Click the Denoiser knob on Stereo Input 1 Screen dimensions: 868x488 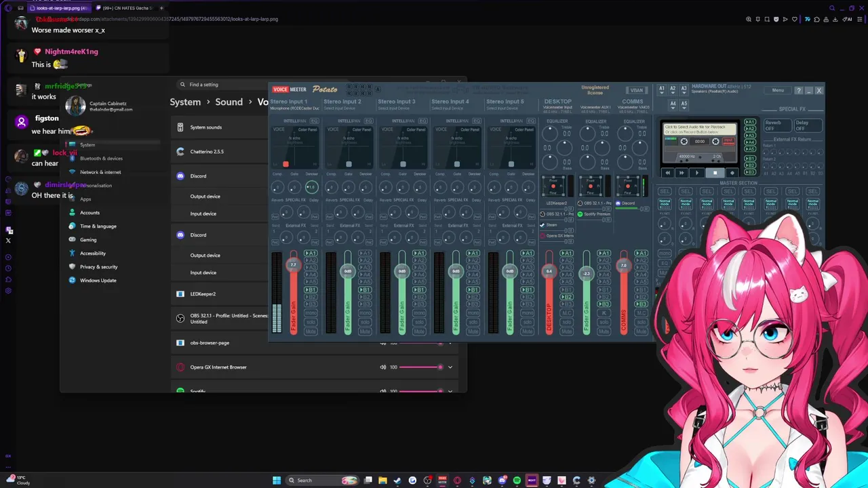[x=311, y=187]
